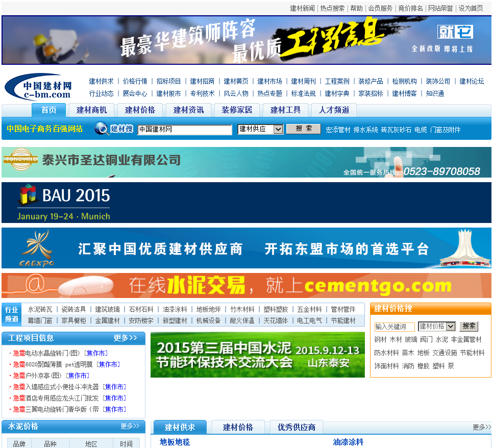This screenshot has height=448, width=493.
Task: Click 防水材料 keyword in price panel
Action: point(386,353)
